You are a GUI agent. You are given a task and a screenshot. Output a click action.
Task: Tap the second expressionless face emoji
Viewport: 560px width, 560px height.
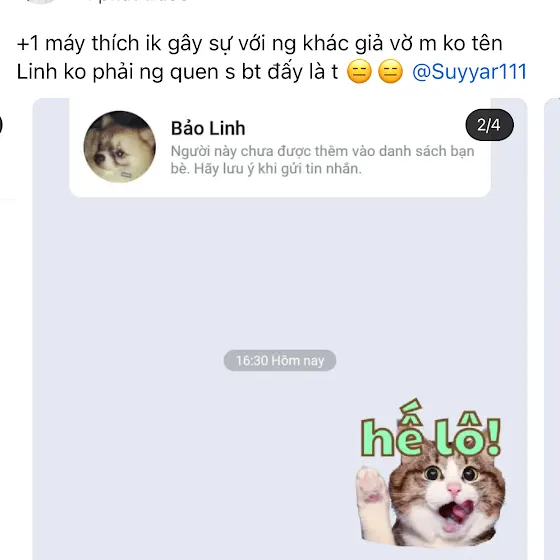pos(390,71)
